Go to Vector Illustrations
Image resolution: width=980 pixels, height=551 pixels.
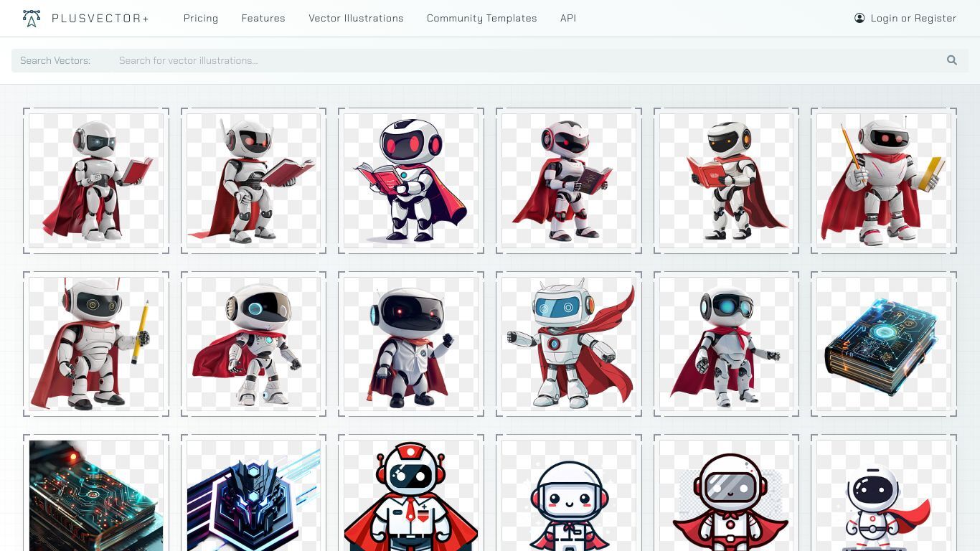pyautogui.click(x=356, y=18)
